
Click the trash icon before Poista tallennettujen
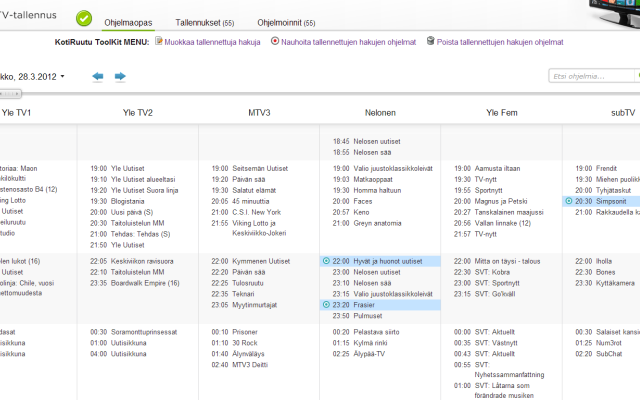(x=430, y=42)
